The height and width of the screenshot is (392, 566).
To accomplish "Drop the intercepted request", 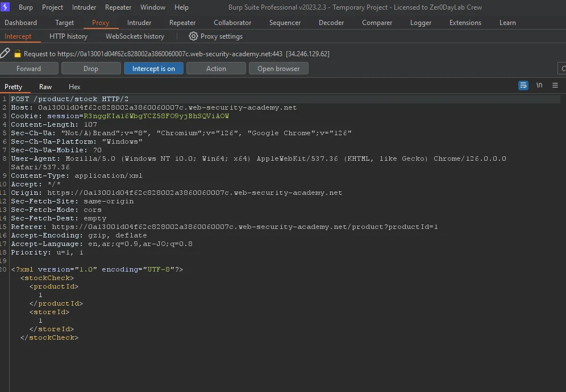I will coord(90,69).
